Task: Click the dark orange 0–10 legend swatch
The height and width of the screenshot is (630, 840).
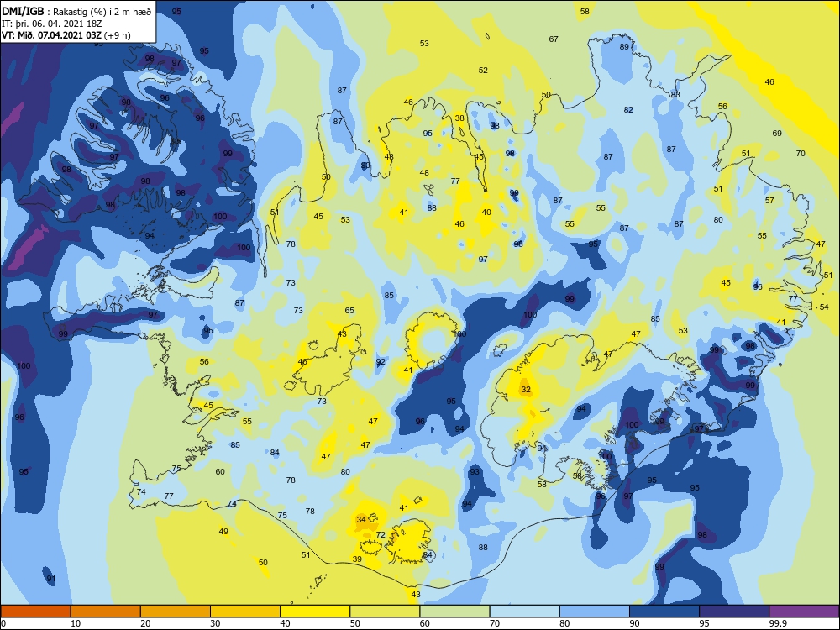Action: pyautogui.click(x=35, y=612)
